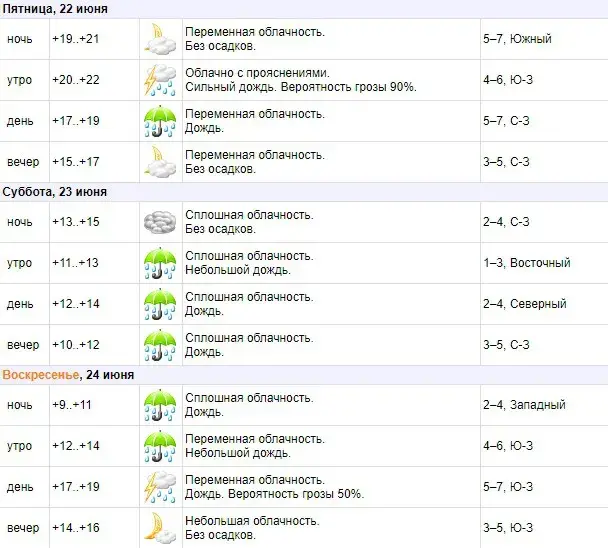The width and height of the screenshot is (608, 548).
Task: Click wind value '4–6, Ю-З' Friday morning
Action: pos(508,80)
